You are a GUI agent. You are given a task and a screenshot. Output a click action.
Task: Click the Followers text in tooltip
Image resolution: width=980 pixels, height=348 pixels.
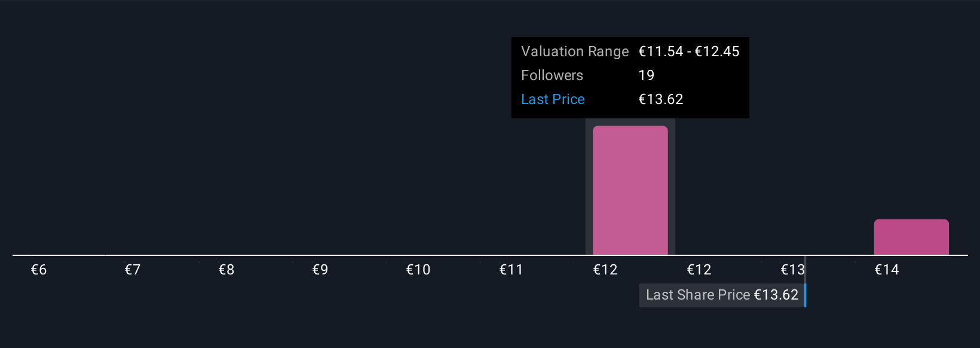pos(552,75)
